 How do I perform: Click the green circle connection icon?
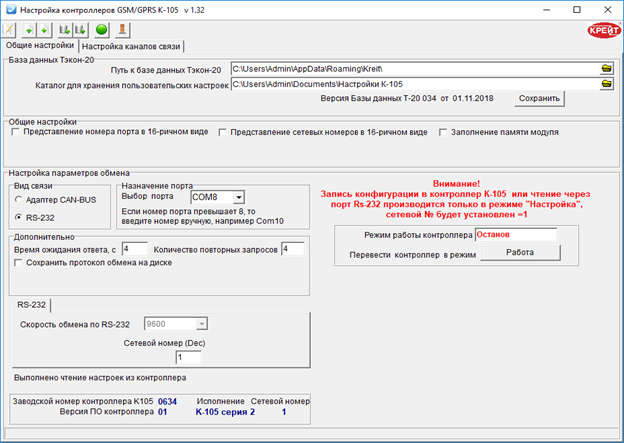(101, 30)
